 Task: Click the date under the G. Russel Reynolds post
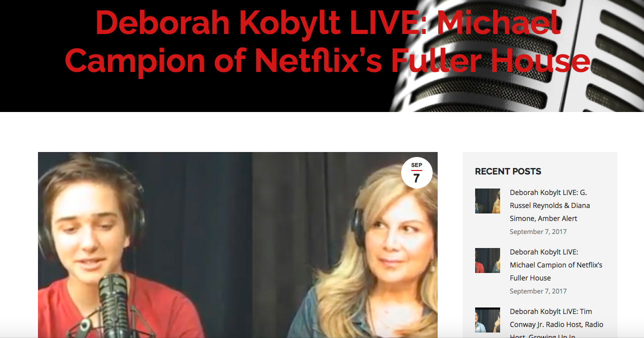pos(538,231)
